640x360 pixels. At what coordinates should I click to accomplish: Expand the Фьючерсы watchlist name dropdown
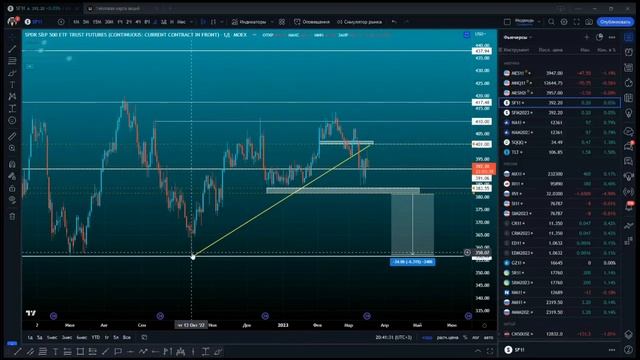tap(518, 37)
